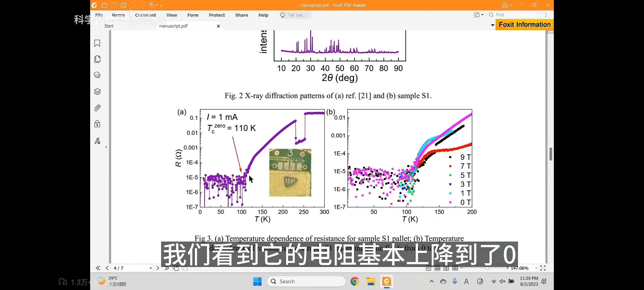
Task: Expand the zoom percentage dropdown
Action: [x=536, y=268]
